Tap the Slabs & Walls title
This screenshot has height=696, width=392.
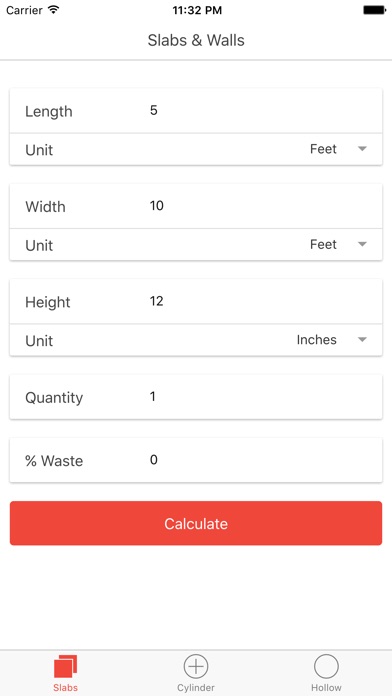point(196,40)
